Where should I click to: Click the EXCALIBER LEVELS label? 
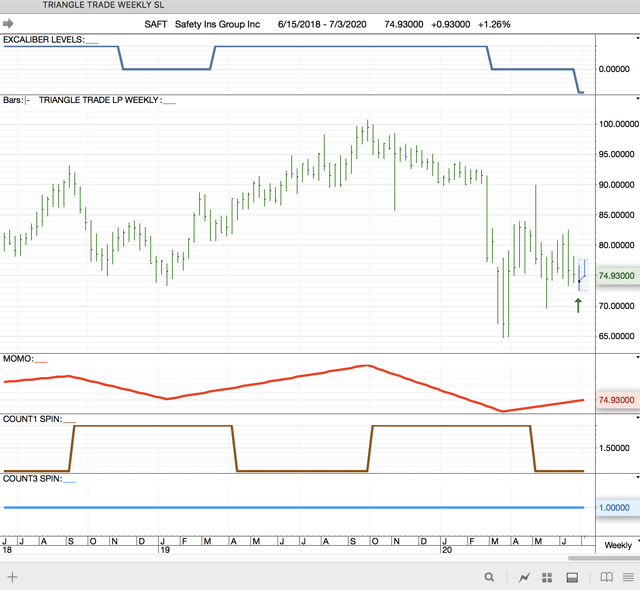point(44,40)
